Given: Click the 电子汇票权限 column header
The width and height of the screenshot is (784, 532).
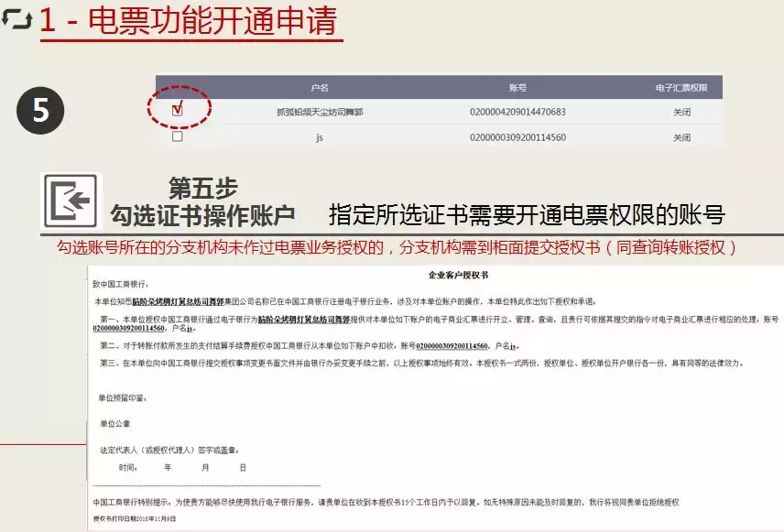Looking at the screenshot, I should click(681, 88).
